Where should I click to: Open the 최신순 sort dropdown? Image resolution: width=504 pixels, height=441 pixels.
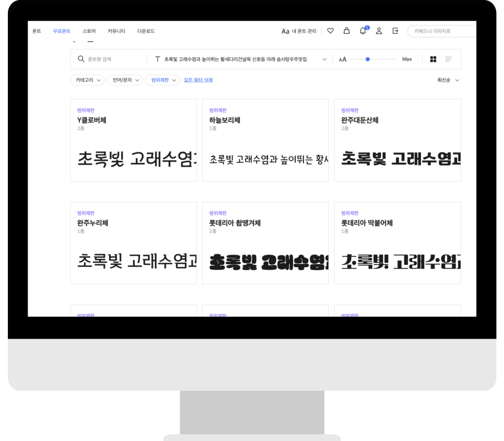coord(448,80)
